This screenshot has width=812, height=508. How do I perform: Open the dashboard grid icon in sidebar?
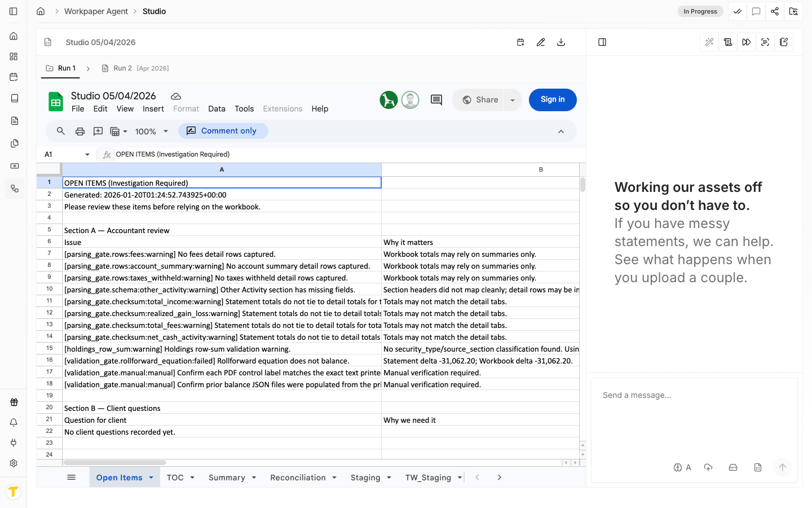[14, 56]
